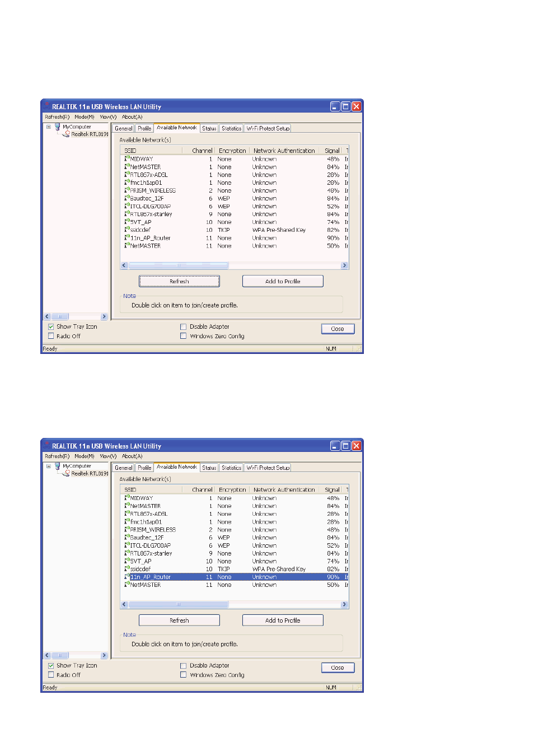
Task: Open Status tab in upper window
Action: point(209,128)
